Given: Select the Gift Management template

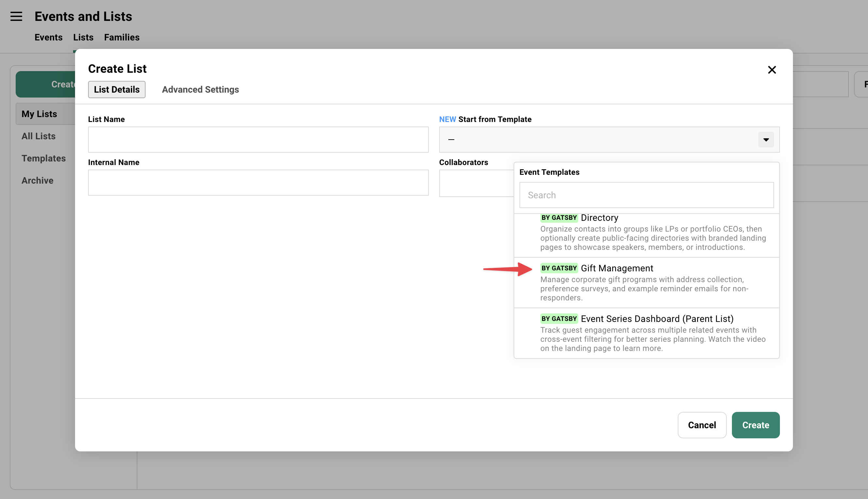Looking at the screenshot, I should pos(646,282).
